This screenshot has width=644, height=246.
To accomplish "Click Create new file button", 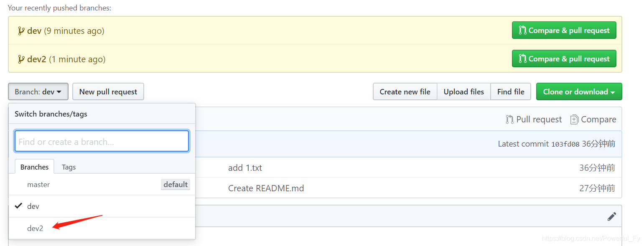I will tap(405, 91).
